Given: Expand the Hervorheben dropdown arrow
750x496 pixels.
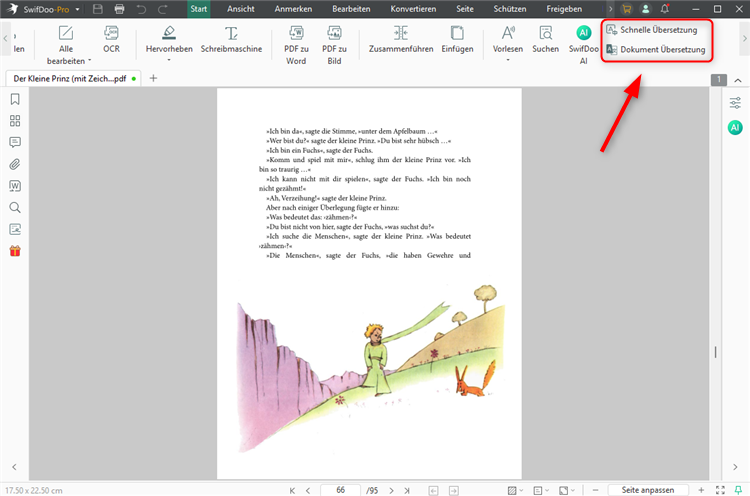Looking at the screenshot, I should click(169, 60).
